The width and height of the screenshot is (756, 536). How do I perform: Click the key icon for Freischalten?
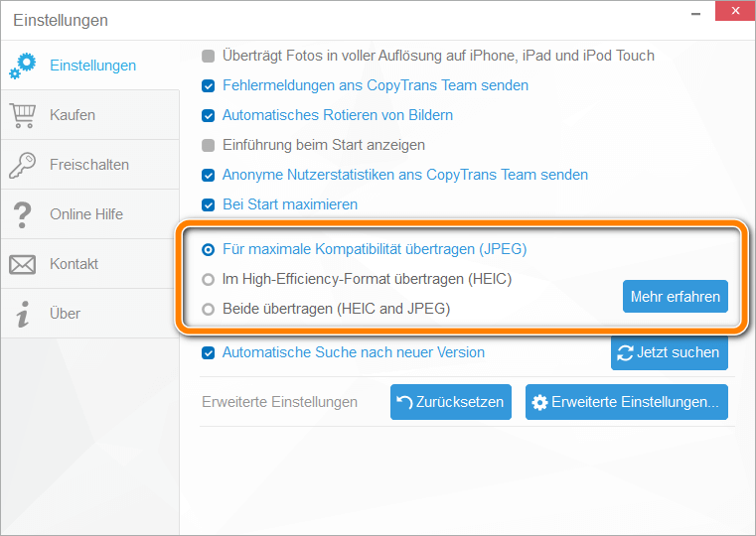tap(22, 165)
